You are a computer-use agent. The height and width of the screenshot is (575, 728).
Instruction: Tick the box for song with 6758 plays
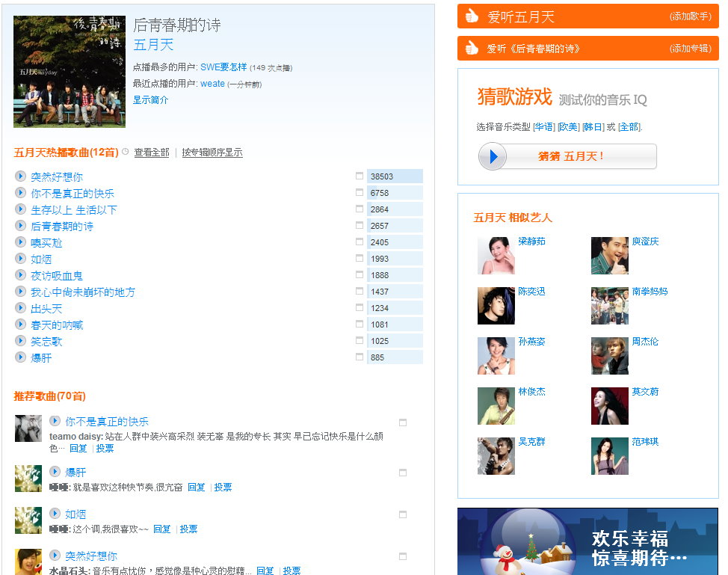coord(360,192)
